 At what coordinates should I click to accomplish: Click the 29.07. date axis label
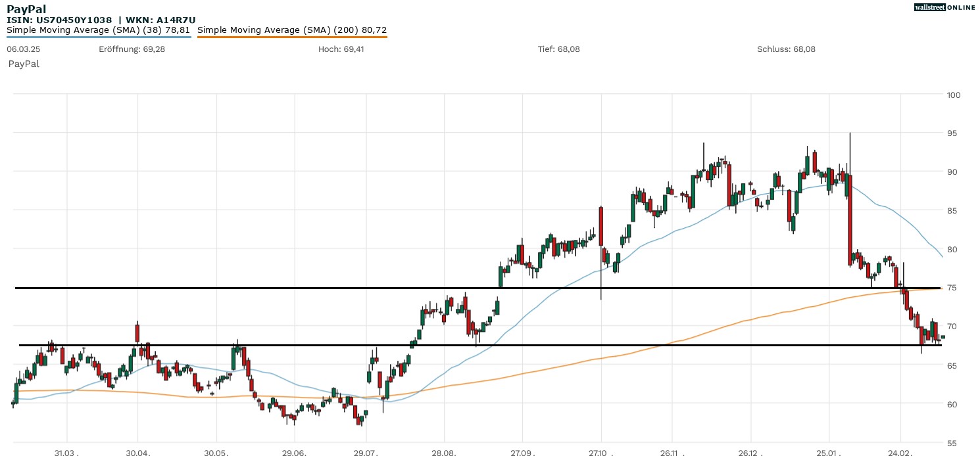[366, 453]
